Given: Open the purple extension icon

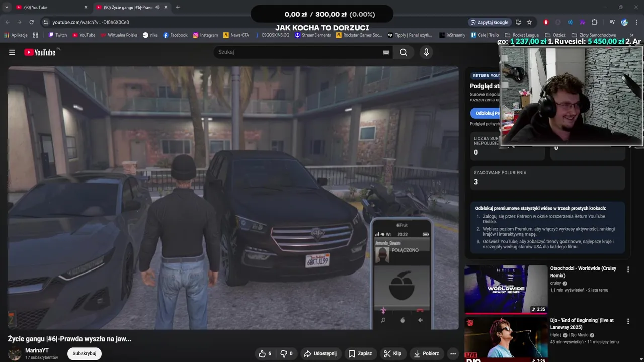Looking at the screenshot, I should point(582,22).
